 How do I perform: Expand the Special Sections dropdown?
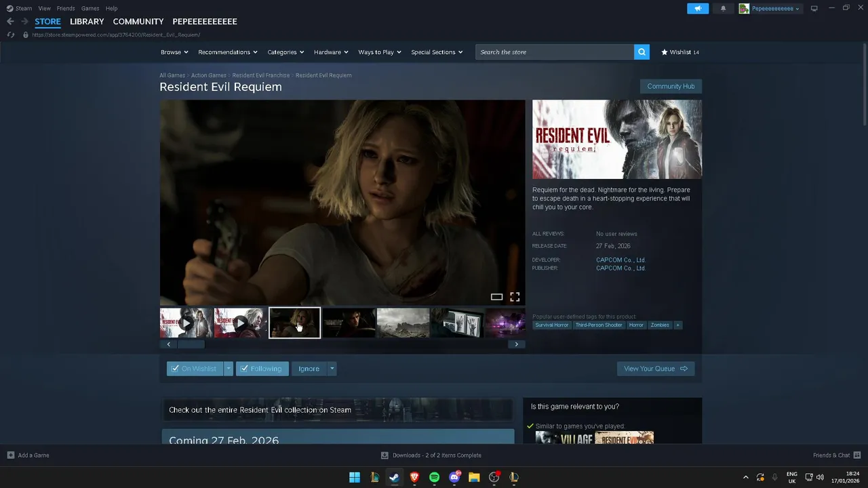pyautogui.click(x=437, y=52)
